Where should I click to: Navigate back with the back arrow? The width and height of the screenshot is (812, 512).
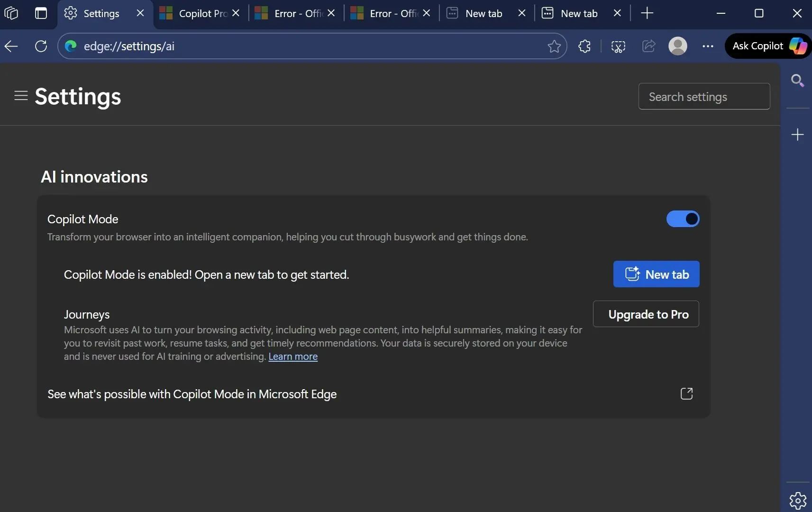coord(10,46)
